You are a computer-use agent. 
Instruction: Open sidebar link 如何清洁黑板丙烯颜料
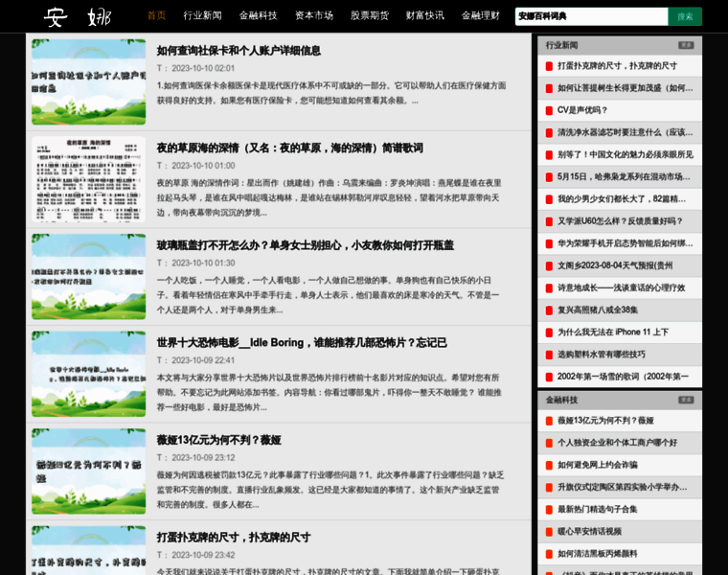click(597, 554)
